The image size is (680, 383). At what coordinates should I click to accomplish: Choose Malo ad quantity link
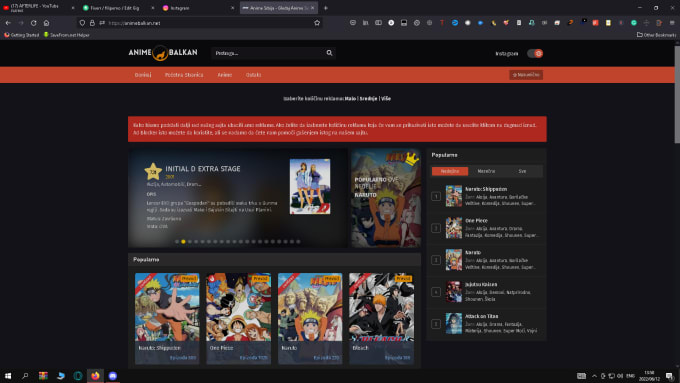coord(350,98)
